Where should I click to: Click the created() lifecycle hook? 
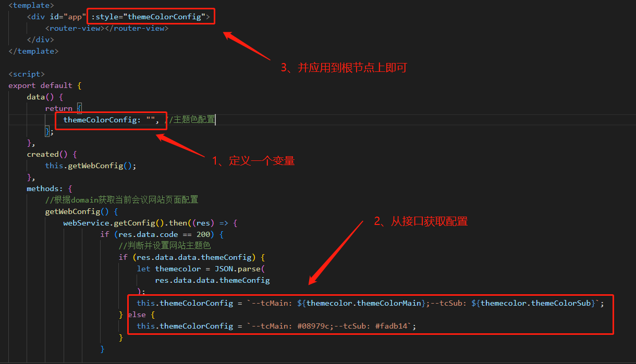pos(45,154)
